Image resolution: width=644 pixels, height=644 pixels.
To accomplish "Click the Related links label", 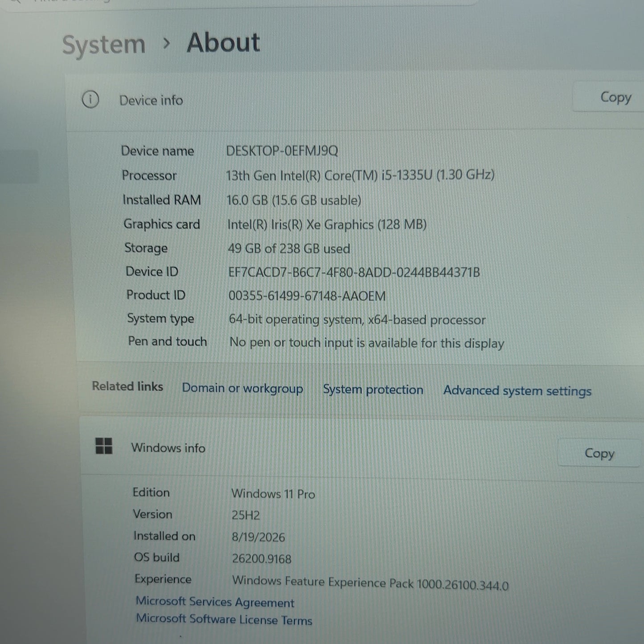I will tap(127, 386).
